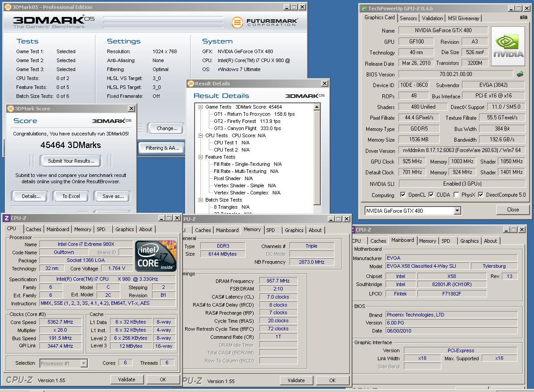Collapse the CPU Tests tree node
This screenshot has height=392, width=534.
coord(201,135)
